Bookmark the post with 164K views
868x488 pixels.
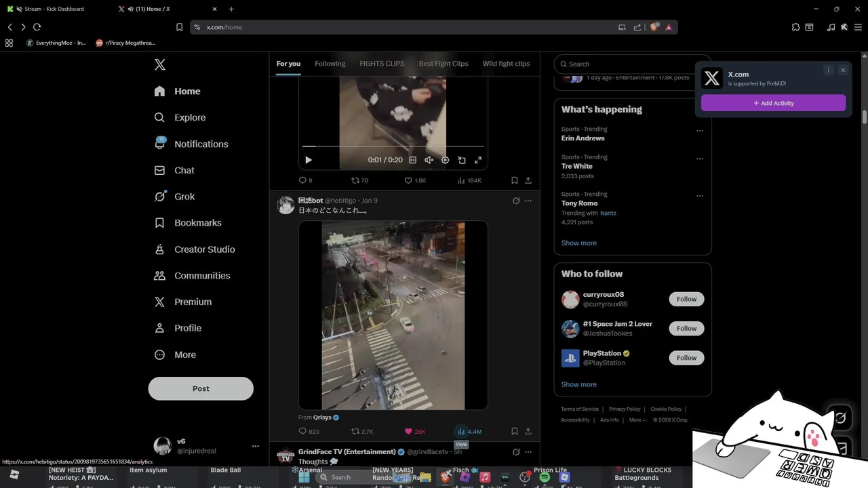514,180
